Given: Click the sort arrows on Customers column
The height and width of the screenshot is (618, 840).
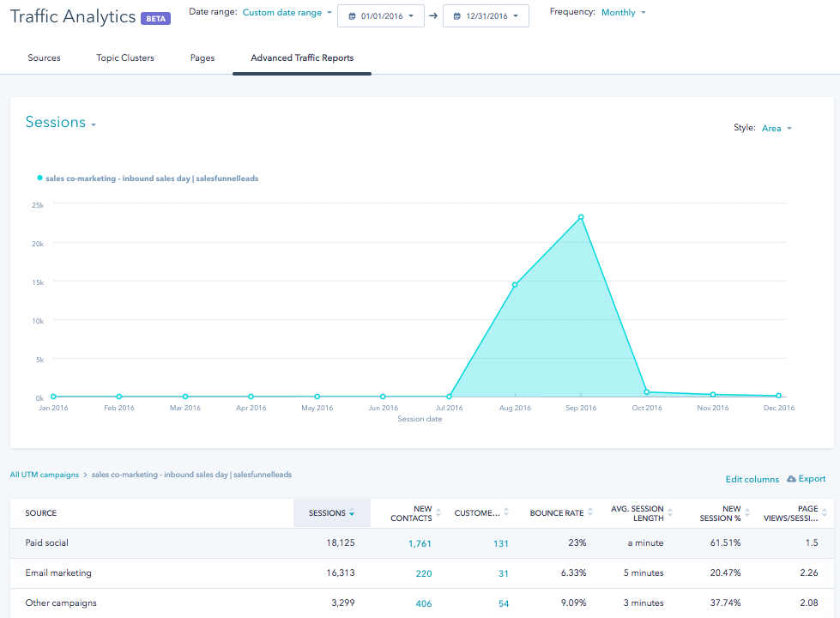Looking at the screenshot, I should (506, 513).
